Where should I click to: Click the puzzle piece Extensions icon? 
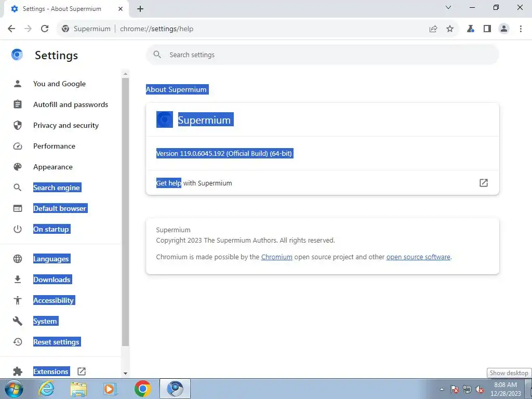coord(18,371)
